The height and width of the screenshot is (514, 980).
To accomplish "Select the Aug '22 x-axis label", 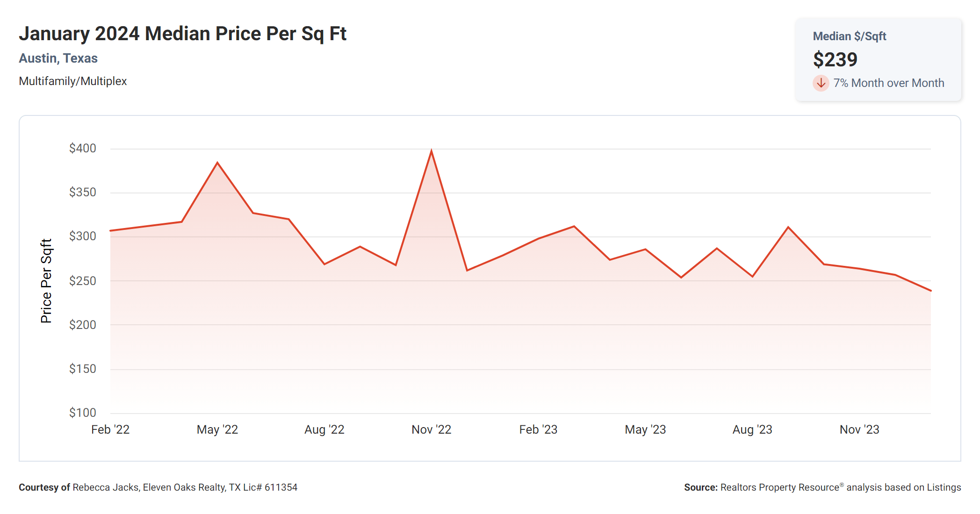I will (324, 429).
